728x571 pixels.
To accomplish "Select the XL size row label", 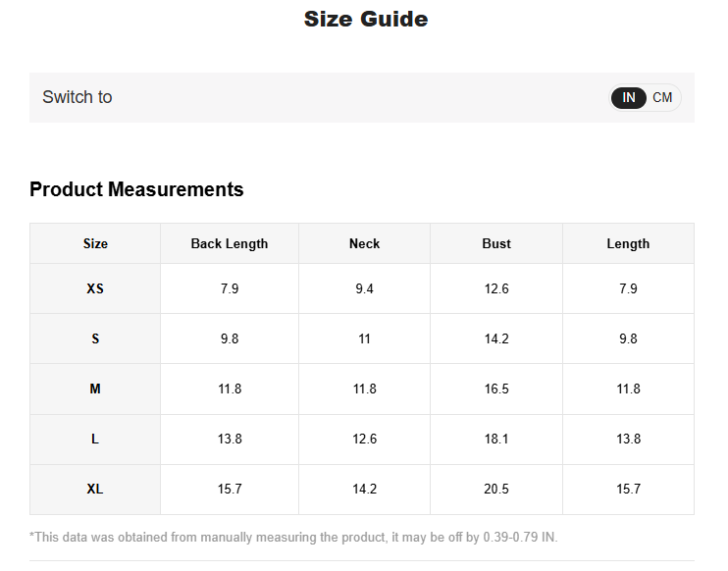I will pos(95,489).
